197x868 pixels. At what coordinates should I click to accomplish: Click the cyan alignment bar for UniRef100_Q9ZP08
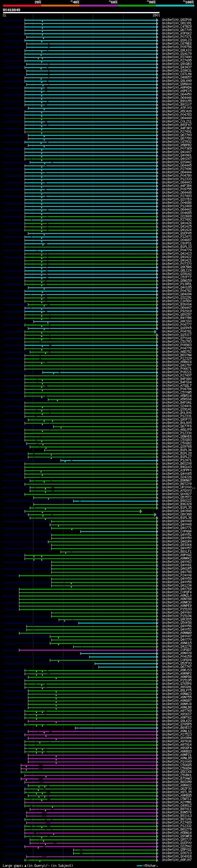coord(91,20)
